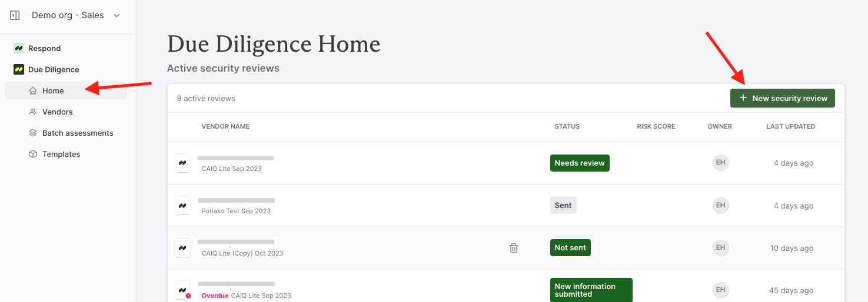Collapse the sidebar using the panel icon

click(15, 16)
